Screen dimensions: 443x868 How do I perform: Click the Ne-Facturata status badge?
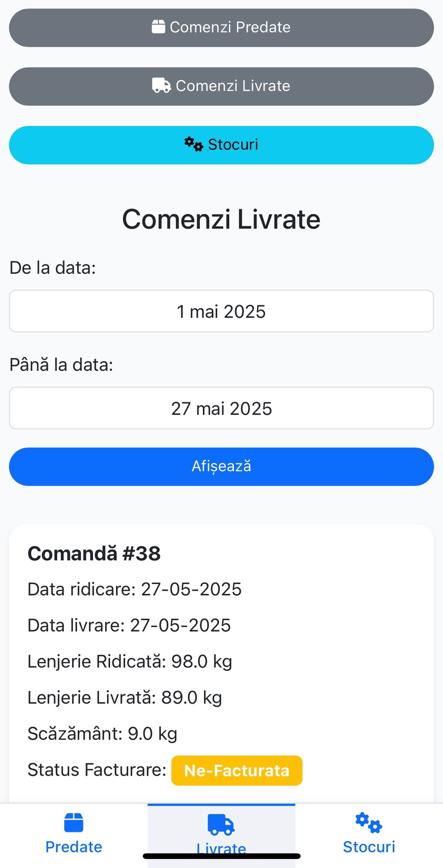(x=237, y=770)
